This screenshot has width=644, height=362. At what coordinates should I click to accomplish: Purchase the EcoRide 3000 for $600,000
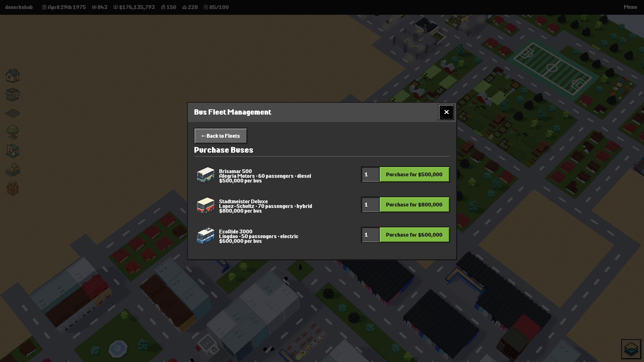pyautogui.click(x=414, y=235)
